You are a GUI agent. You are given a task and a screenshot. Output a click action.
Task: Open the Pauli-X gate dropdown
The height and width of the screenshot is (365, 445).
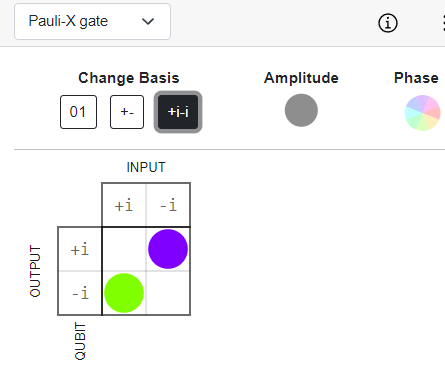pyautogui.click(x=92, y=22)
